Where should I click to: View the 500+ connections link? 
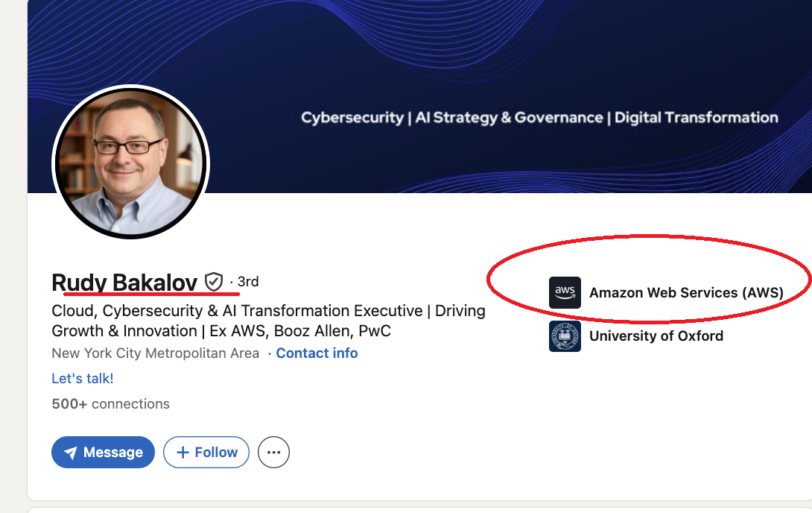coord(110,404)
